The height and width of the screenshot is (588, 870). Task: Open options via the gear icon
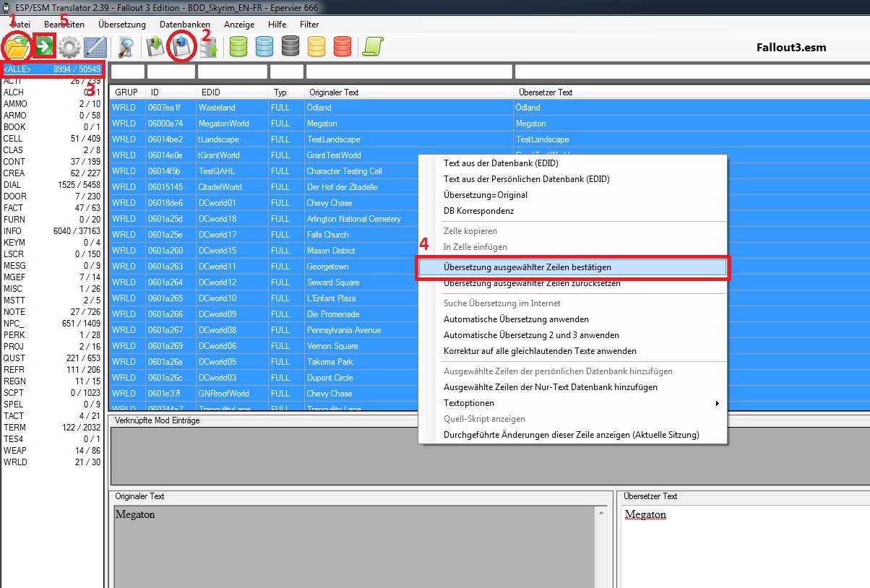pos(69,48)
